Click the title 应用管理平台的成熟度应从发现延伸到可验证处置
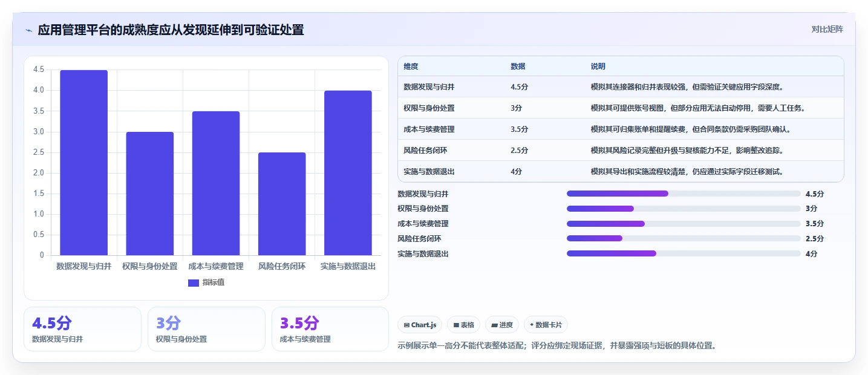The width and height of the screenshot is (868, 375). [171, 30]
